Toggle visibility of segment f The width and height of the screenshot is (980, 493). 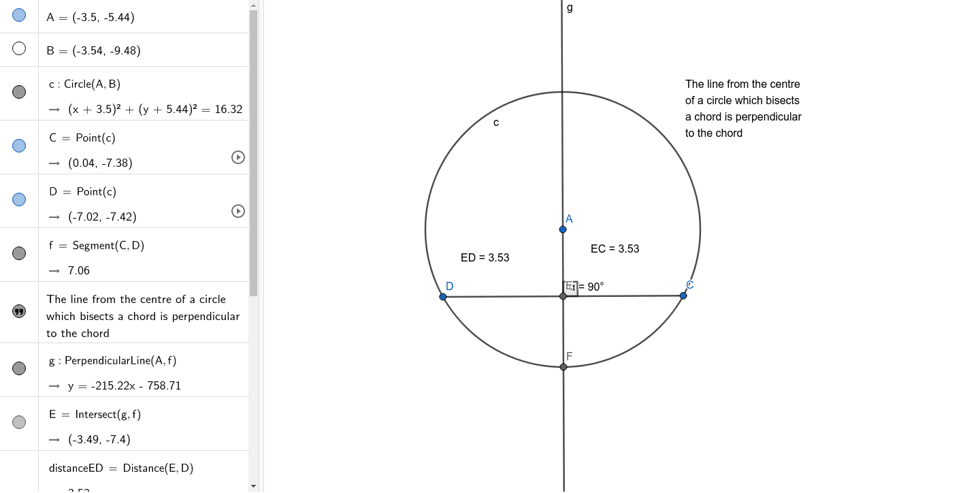tap(19, 253)
